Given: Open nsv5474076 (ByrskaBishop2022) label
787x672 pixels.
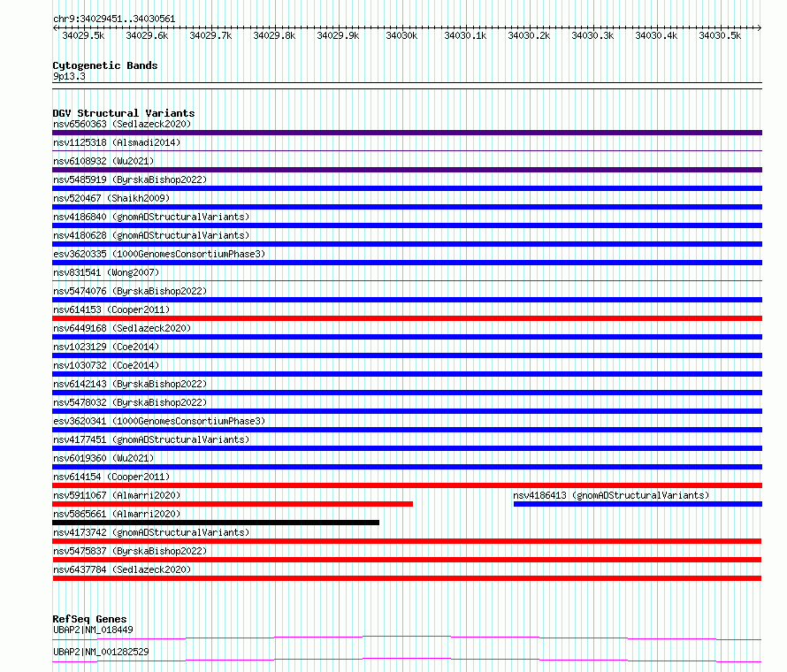Looking at the screenshot, I should tap(130, 291).
